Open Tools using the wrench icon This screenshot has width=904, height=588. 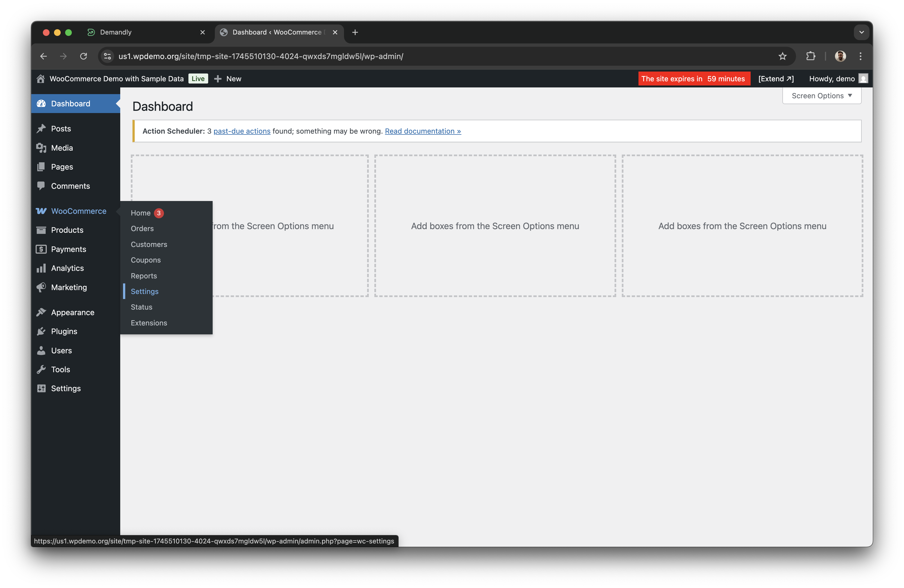point(41,369)
